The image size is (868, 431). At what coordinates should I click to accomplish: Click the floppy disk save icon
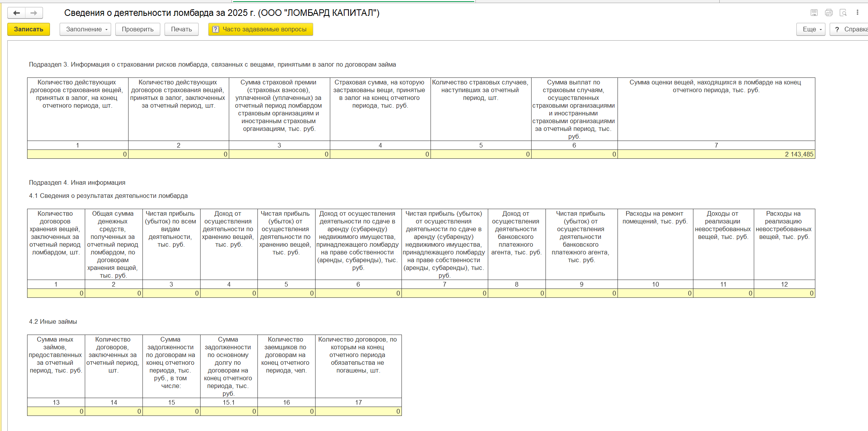coord(814,13)
